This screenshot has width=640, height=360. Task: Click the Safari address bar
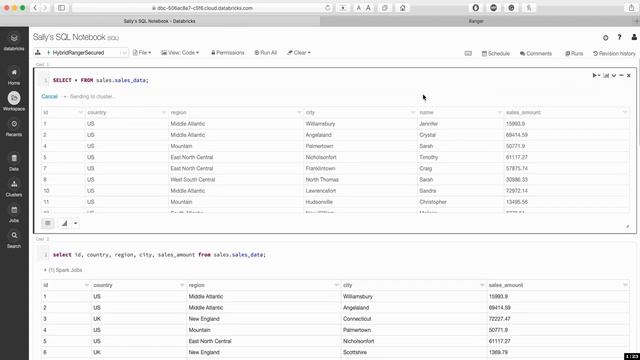click(x=202, y=8)
